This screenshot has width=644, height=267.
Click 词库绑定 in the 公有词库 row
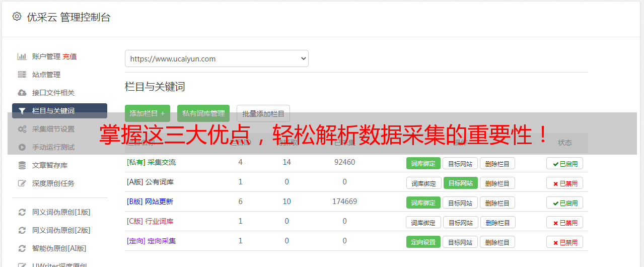[423, 183]
